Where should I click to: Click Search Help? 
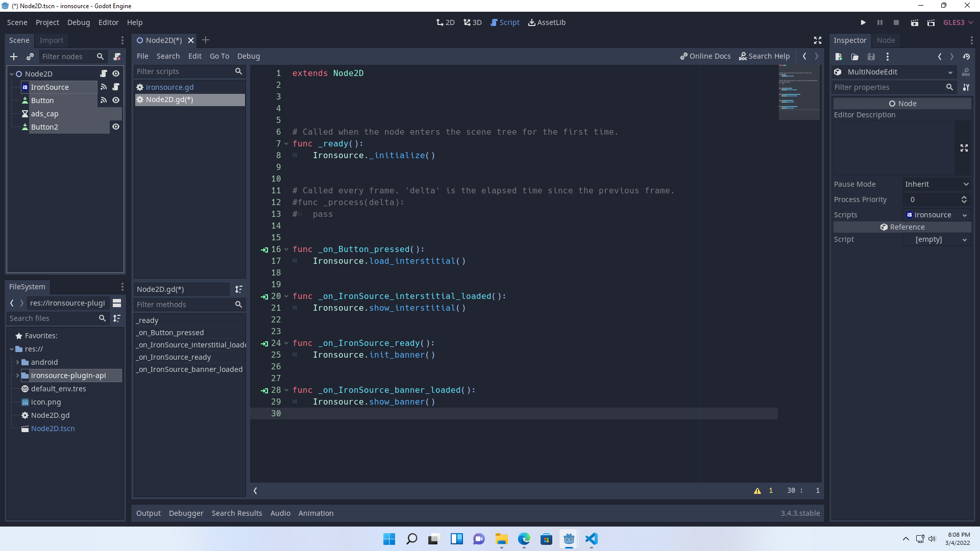pyautogui.click(x=764, y=56)
